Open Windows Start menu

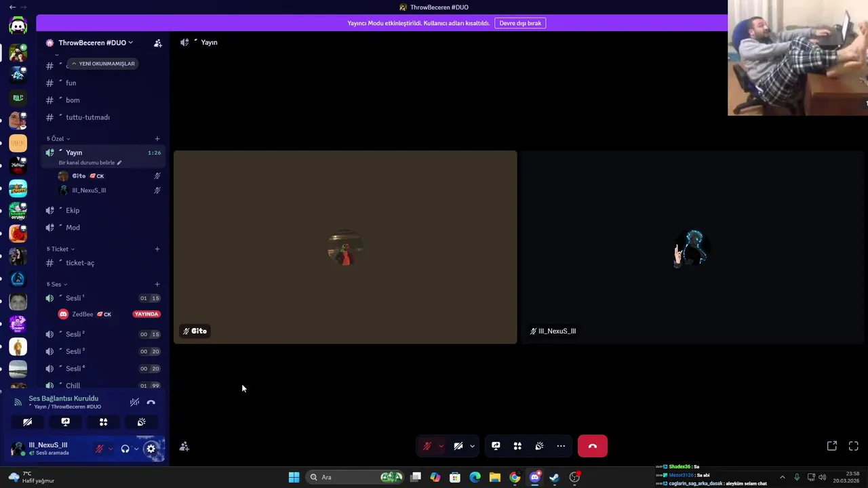(294, 477)
